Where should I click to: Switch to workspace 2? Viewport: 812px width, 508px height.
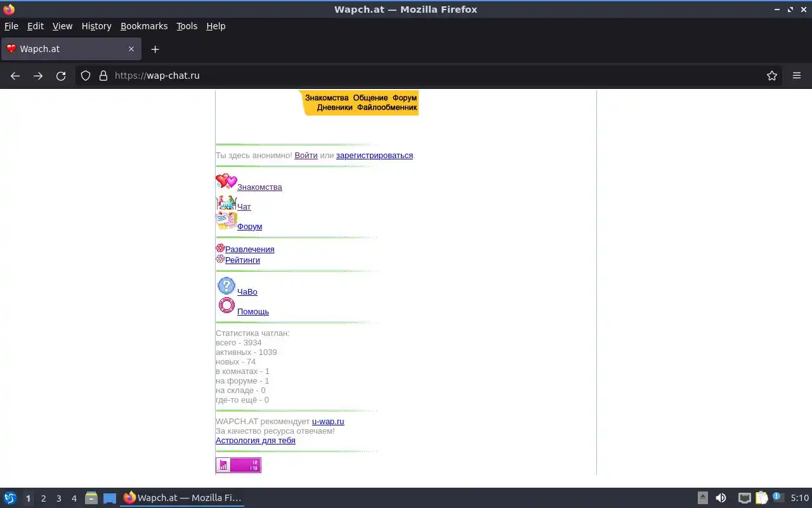click(43, 498)
